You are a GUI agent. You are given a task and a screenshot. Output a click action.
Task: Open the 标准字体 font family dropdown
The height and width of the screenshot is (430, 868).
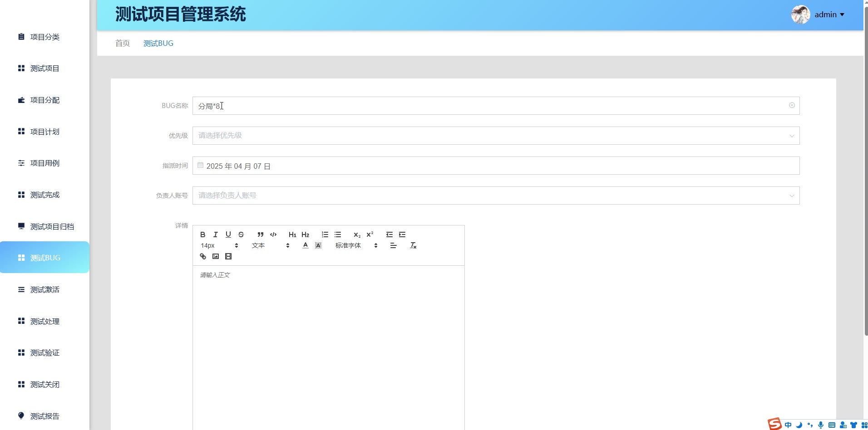tap(356, 245)
